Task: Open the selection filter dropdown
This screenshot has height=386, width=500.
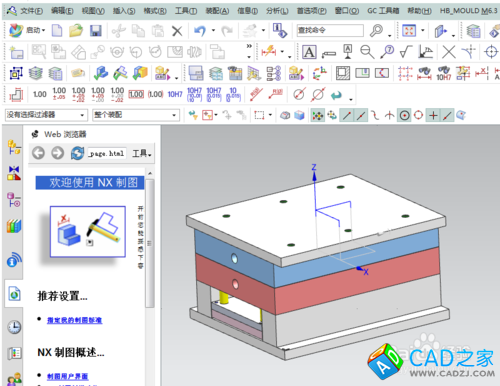Action: pos(46,115)
